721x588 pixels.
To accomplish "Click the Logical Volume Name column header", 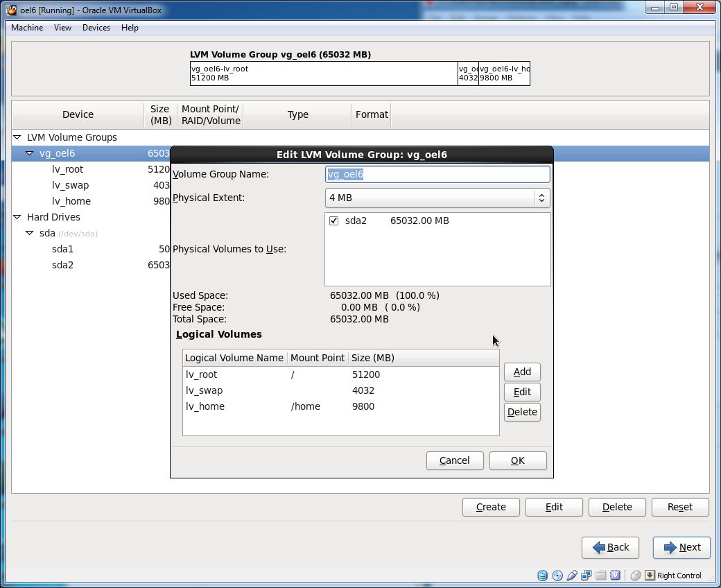I will [x=234, y=358].
